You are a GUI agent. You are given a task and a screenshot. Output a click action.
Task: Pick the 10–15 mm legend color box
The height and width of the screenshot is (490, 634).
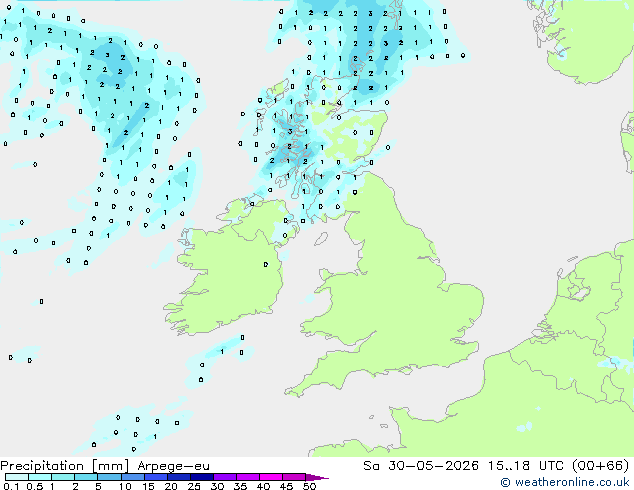click(x=133, y=477)
